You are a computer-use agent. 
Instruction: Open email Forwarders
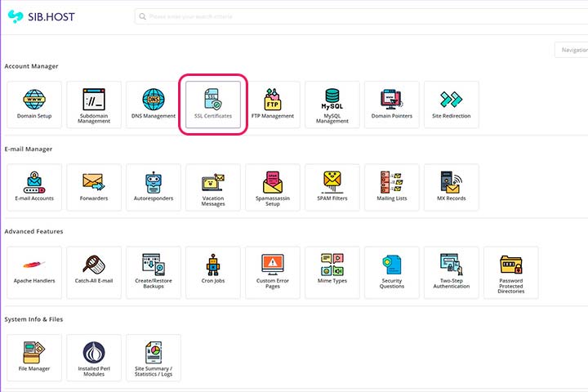click(94, 187)
